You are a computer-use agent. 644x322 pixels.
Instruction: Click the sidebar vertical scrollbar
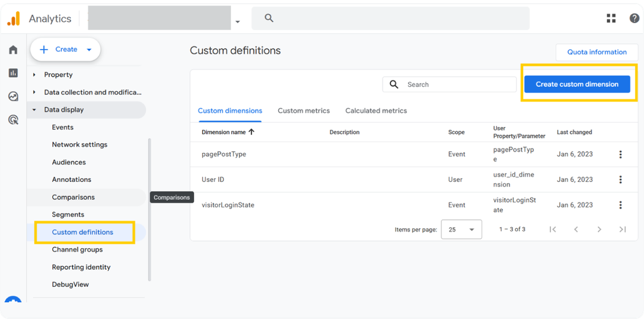150,209
